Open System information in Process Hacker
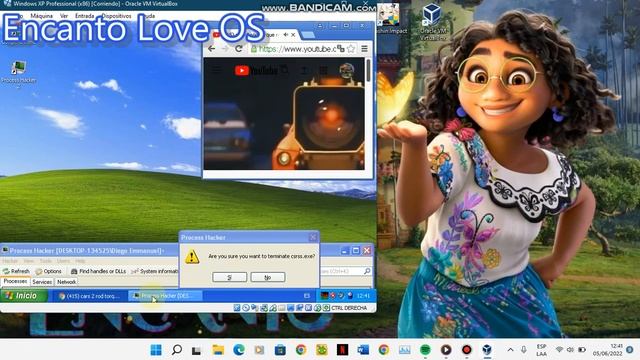Image resolution: width=640 pixels, height=360 pixels. click(155, 271)
